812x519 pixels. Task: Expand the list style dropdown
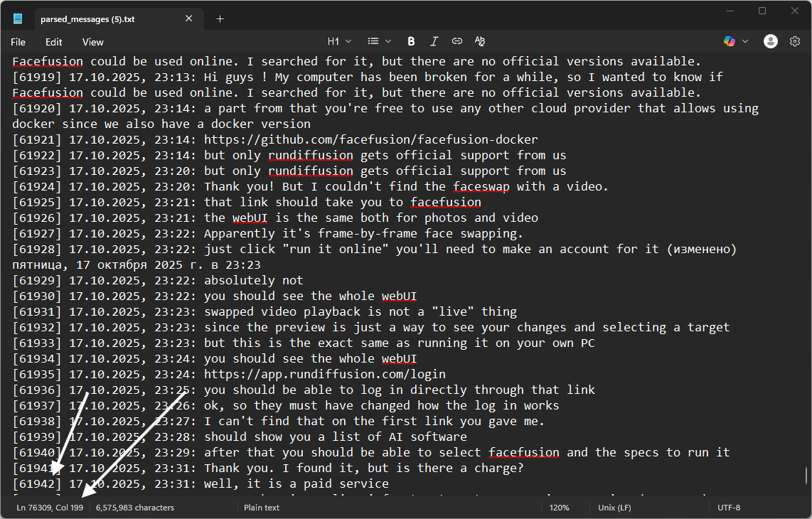pyautogui.click(x=379, y=42)
